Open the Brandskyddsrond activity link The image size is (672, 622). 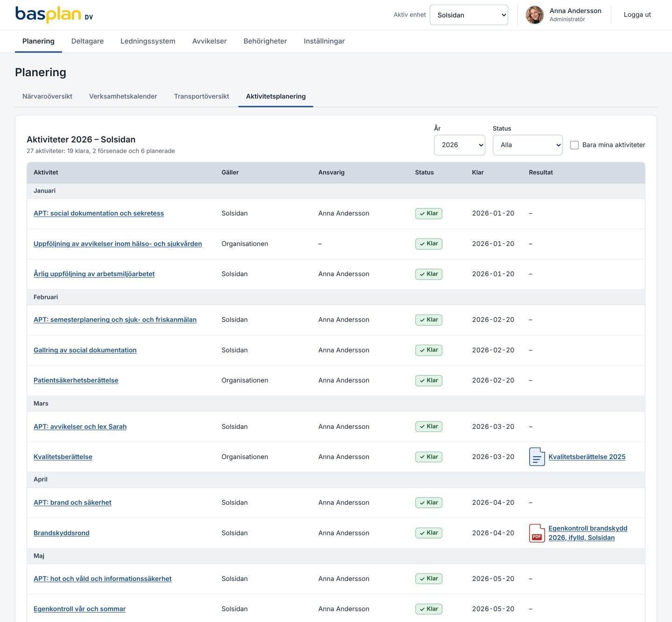(61, 533)
